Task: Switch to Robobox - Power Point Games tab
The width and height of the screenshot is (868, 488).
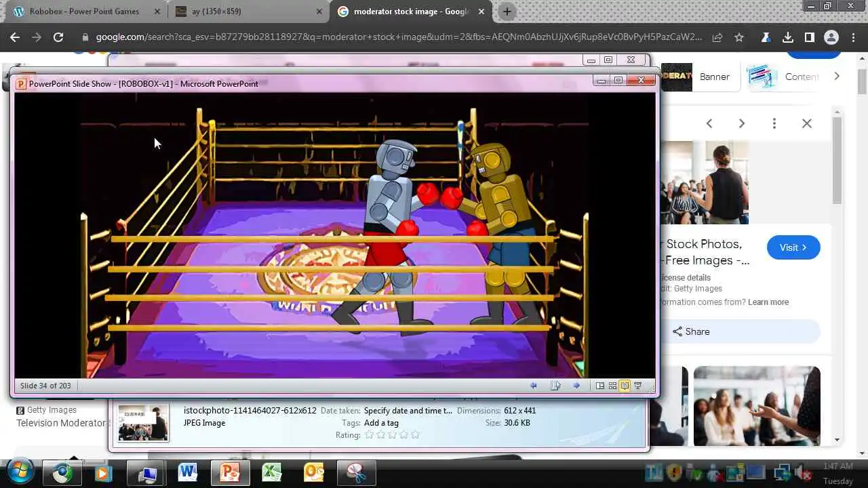Action: click(84, 12)
